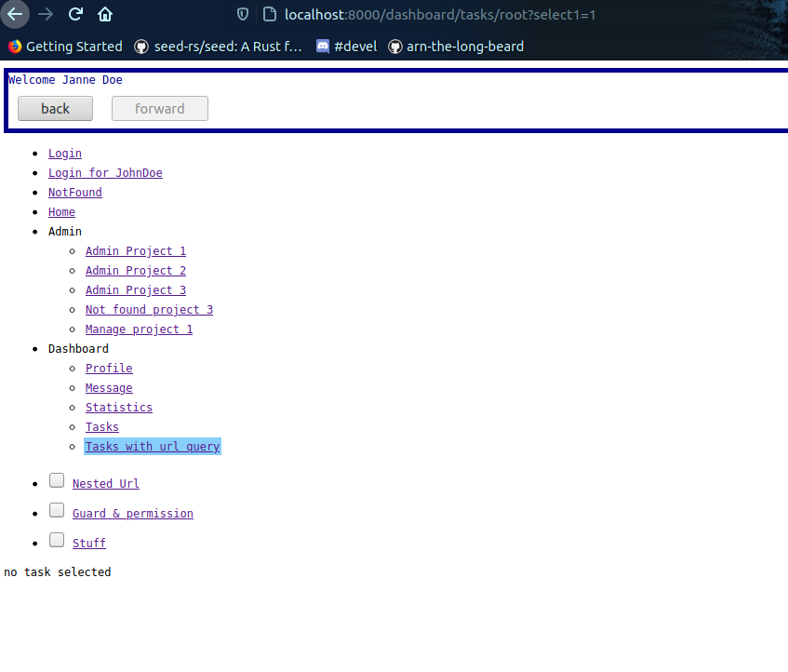This screenshot has width=788, height=672.
Task: Click the page 'back' button
Action: (x=55, y=109)
